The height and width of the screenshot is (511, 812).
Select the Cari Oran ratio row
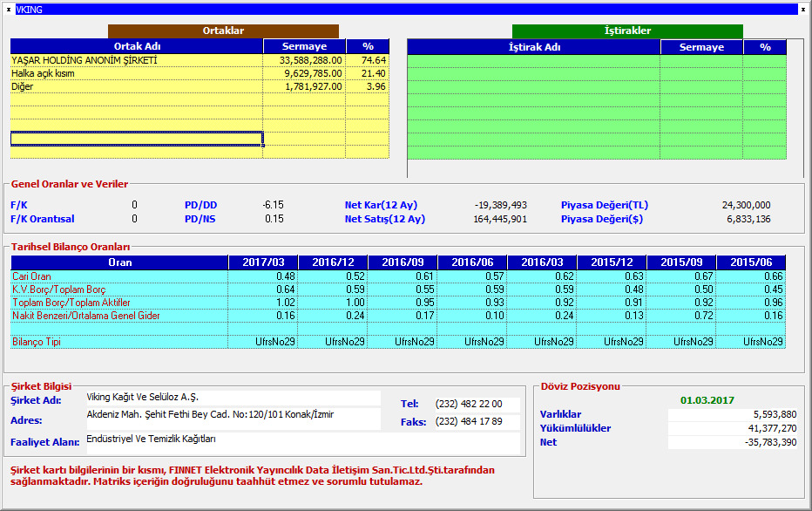[397, 276]
